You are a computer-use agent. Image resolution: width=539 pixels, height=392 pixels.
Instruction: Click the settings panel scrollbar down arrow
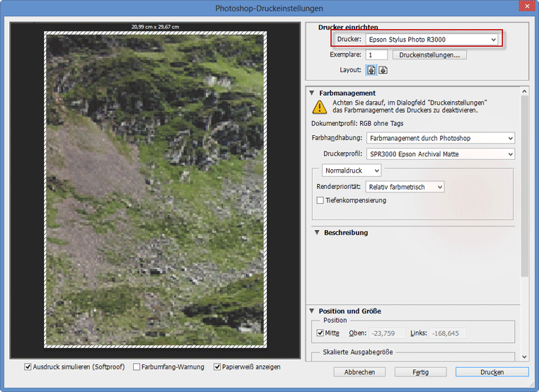click(x=524, y=357)
